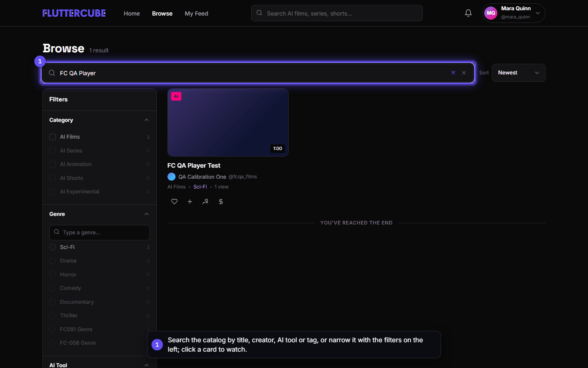Click the AI Films label on the video card
This screenshot has width=588, height=368.
tap(176, 187)
